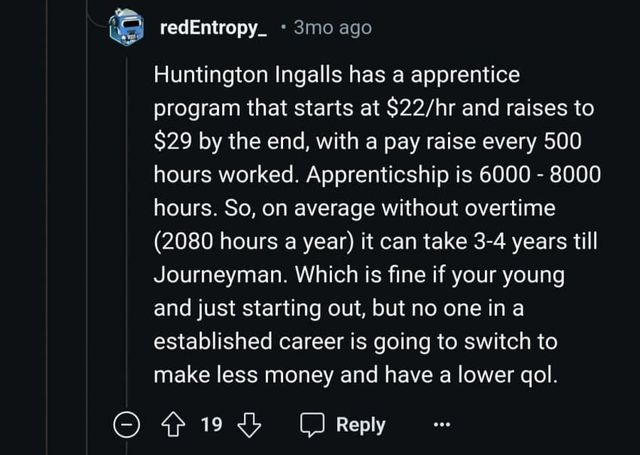The width and height of the screenshot is (640, 455).
Task: Open the redEntropy_ username profile link
Action: [x=213, y=28]
